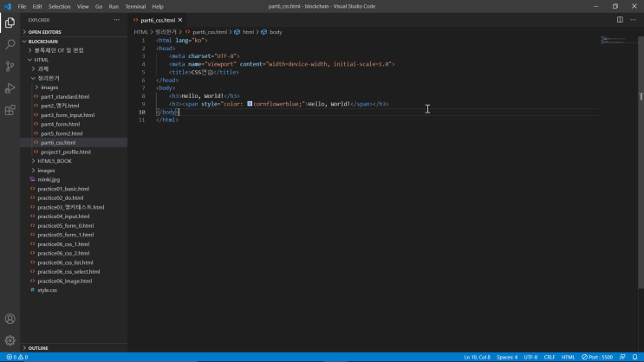Viewport: 644px width, 362px height.
Task: Click Port: 5500 live server status
Action: (597, 357)
